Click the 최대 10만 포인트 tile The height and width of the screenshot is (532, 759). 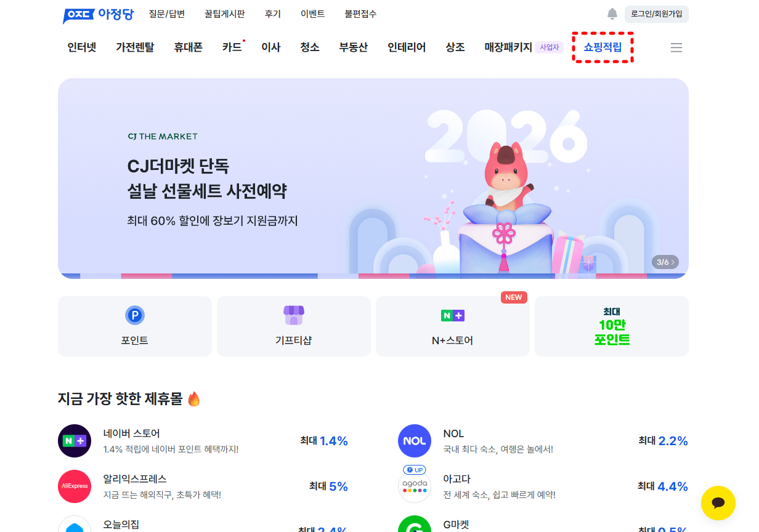coord(612,326)
